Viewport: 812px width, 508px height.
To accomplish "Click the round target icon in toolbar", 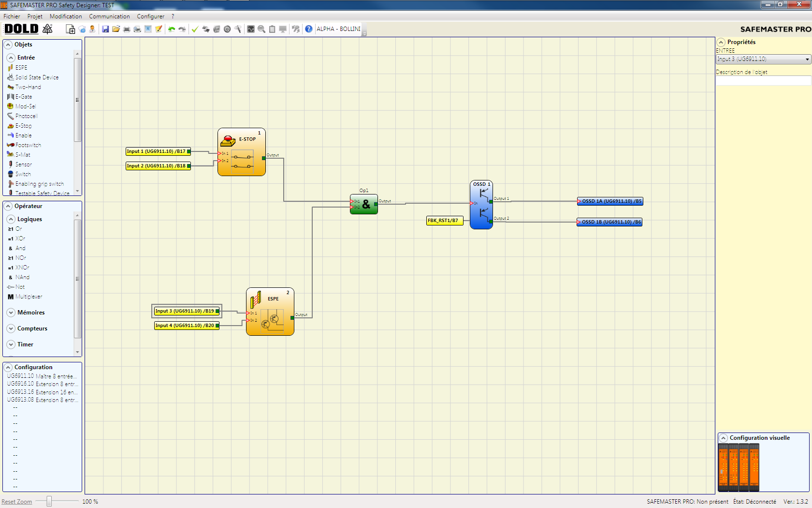I will point(227,30).
